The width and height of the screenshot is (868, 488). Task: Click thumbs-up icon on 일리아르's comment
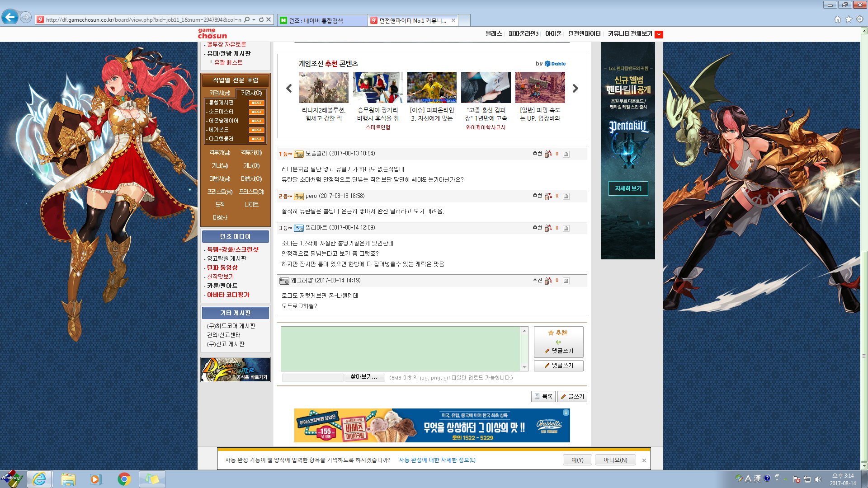548,228
